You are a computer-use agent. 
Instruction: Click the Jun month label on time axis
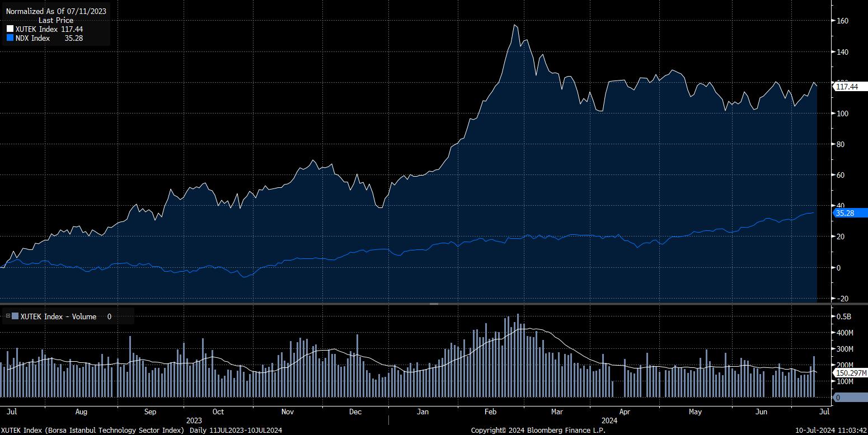coord(761,412)
